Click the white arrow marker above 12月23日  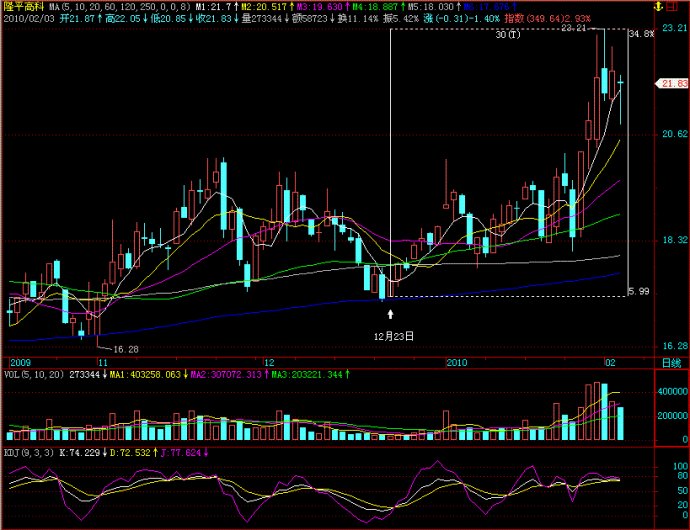click(391, 314)
